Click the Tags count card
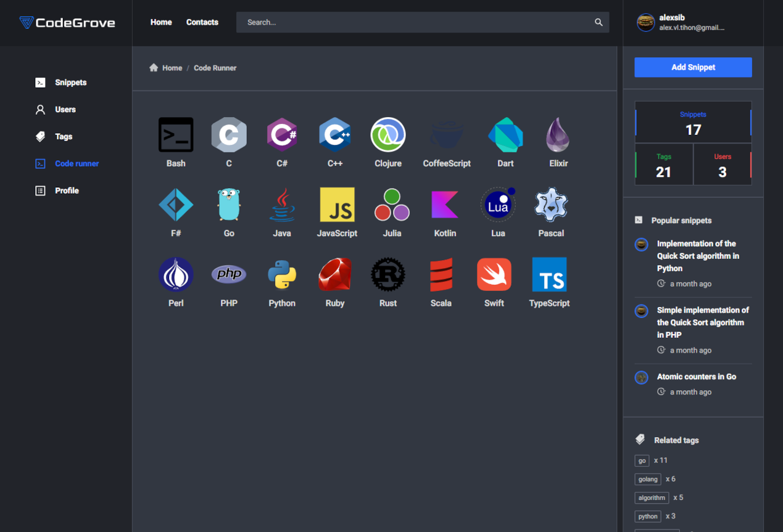Image resolution: width=783 pixels, height=532 pixels. (x=664, y=165)
